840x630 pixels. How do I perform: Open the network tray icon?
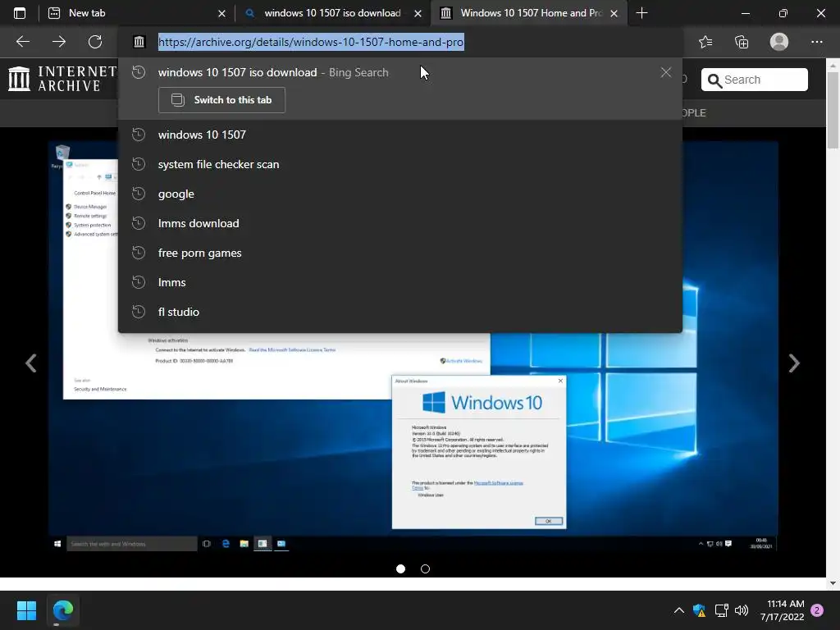click(721, 610)
